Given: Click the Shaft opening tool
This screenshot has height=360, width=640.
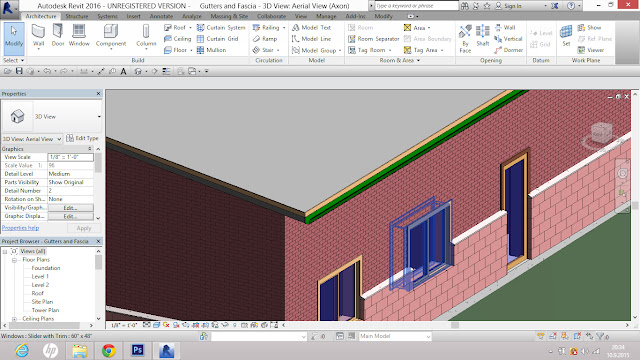Looking at the screenshot, I should point(482,36).
